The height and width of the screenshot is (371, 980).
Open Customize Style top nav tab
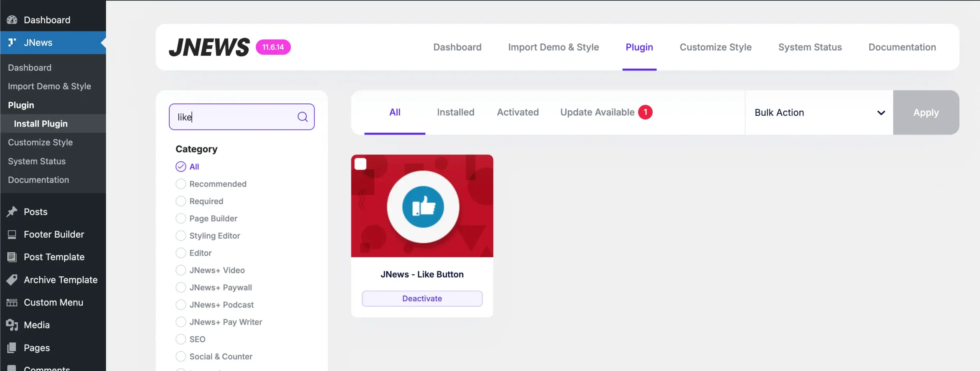(715, 47)
